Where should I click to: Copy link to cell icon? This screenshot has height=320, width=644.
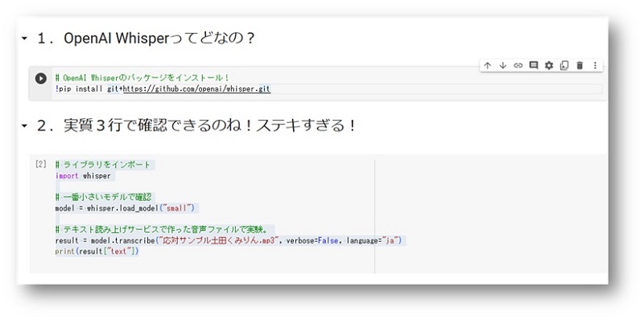tap(518, 66)
